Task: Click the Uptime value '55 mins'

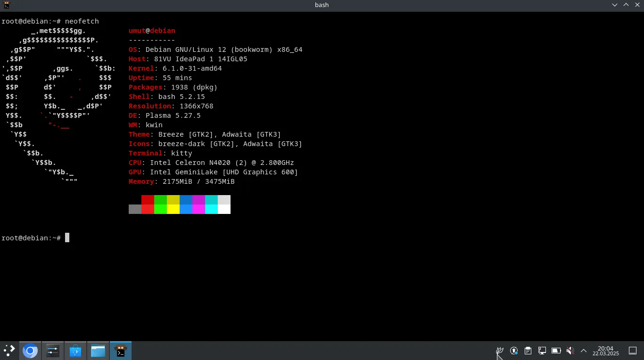Action: coord(177,78)
